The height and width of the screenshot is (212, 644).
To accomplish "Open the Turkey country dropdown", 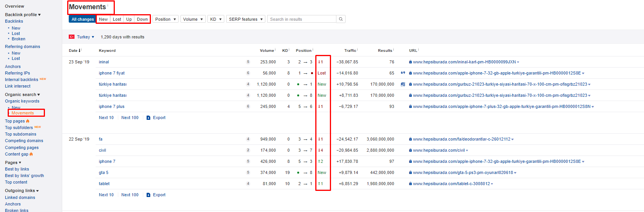I will [x=85, y=37].
